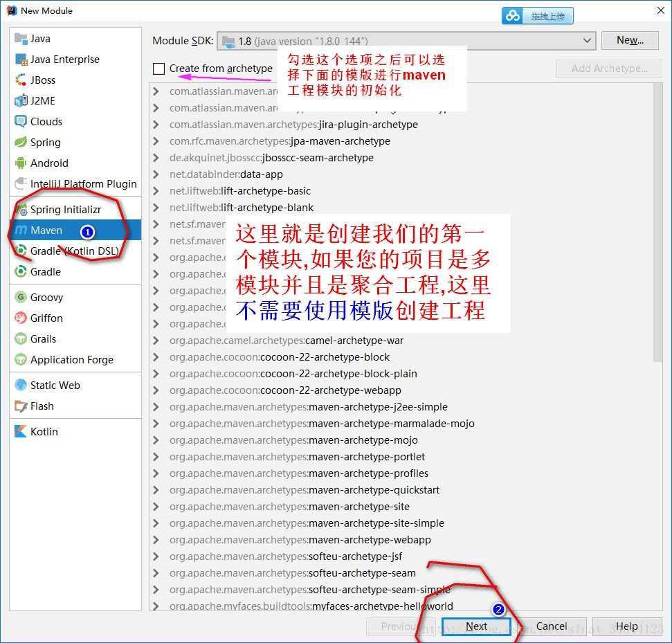
Task: Select the Griffon icon
Action: [21, 318]
